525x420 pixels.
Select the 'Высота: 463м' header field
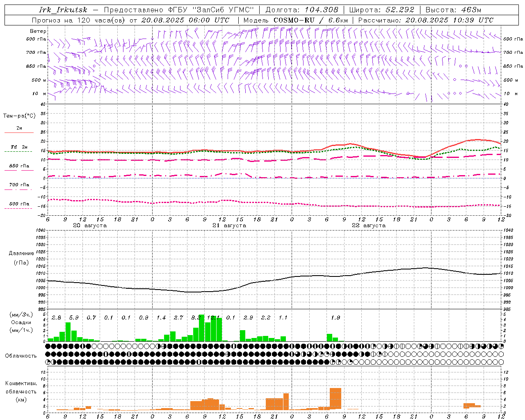(x=453, y=10)
